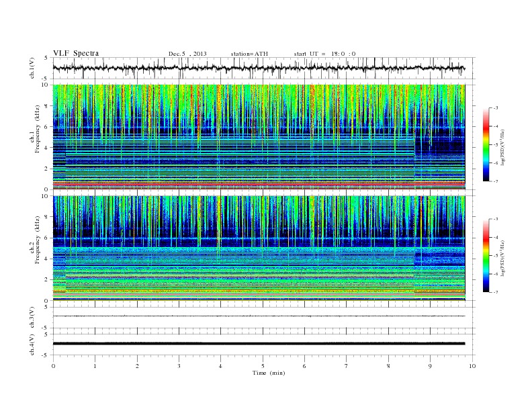Viewport: 532px width, 411px height.
Task: Click the "1" time axis tick label
Action: pyautogui.click(x=95, y=366)
